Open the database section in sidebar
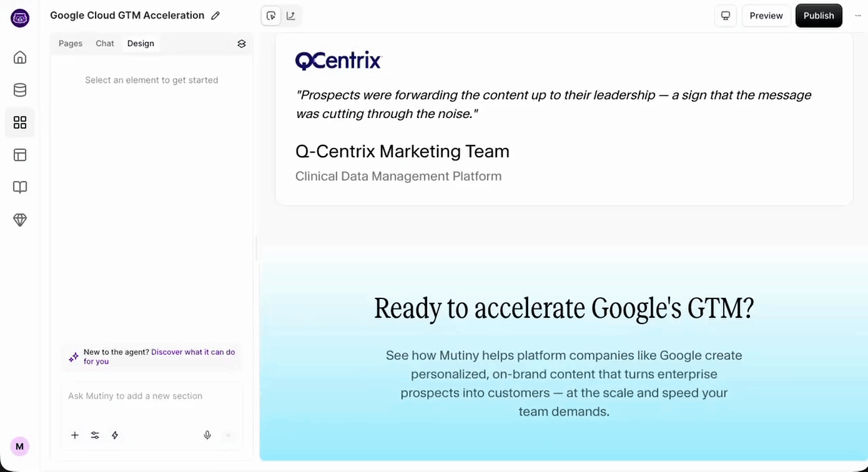This screenshot has width=868, height=472. pyautogui.click(x=20, y=90)
